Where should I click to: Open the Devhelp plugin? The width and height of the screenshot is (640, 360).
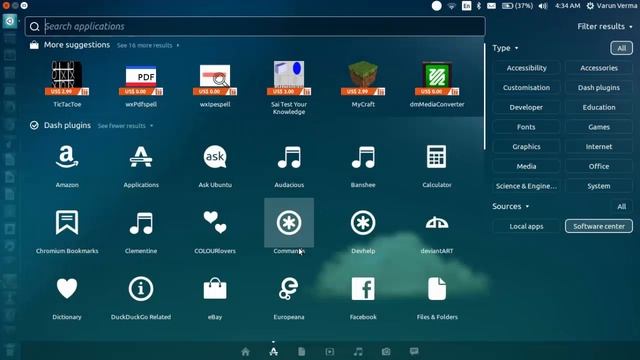[363, 223]
